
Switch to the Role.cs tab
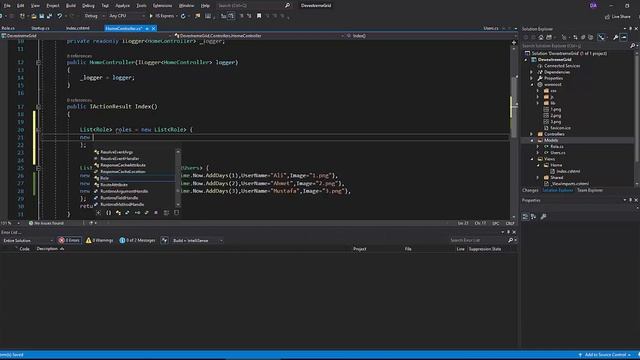[8, 28]
